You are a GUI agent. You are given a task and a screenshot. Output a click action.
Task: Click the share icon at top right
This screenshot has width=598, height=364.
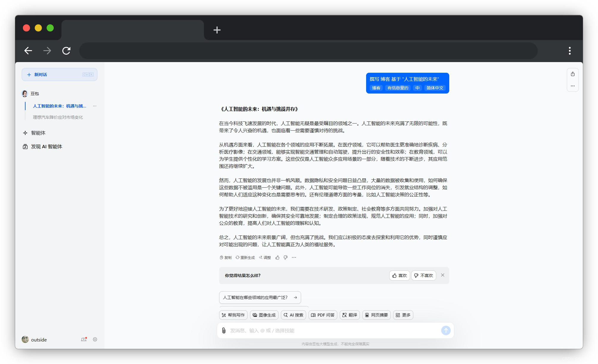tap(572, 74)
